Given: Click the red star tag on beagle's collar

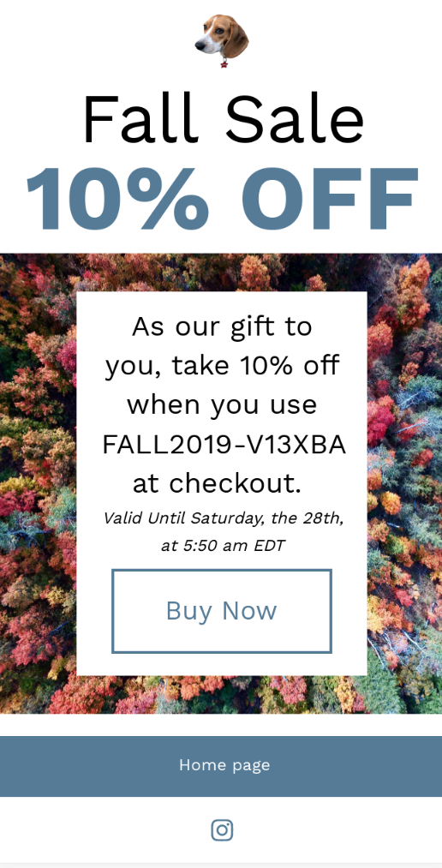Looking at the screenshot, I should click(x=224, y=63).
